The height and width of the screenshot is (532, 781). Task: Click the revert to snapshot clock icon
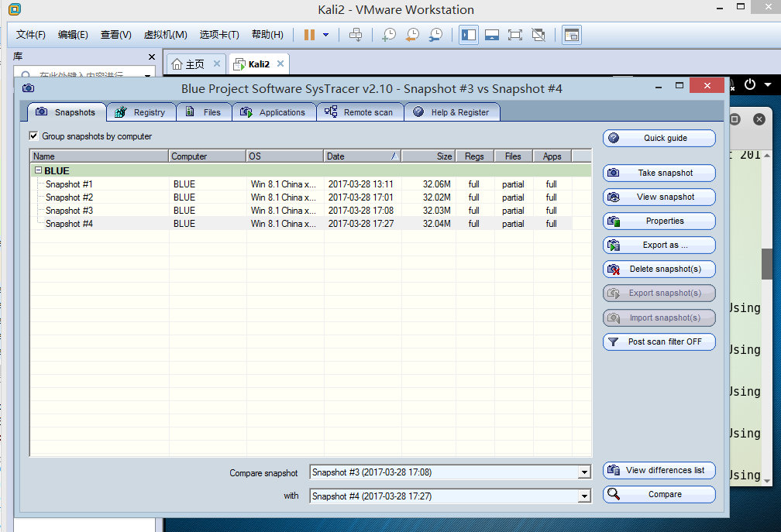pos(412,35)
